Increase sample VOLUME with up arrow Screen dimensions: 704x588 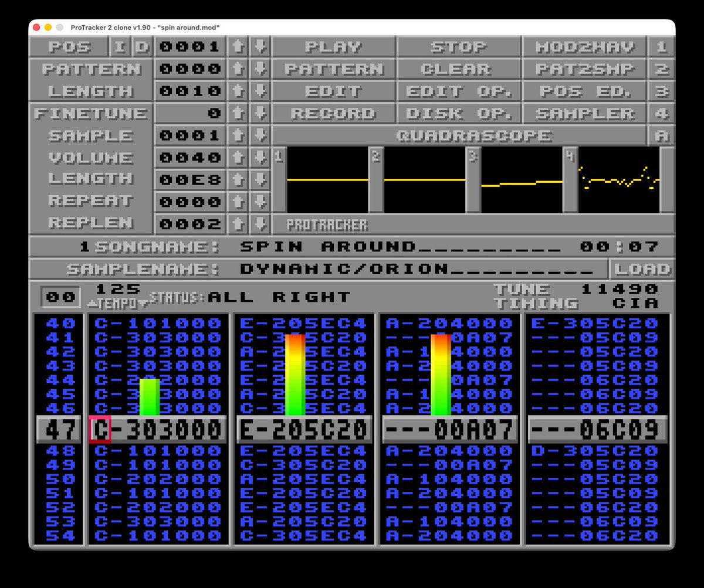coord(238,158)
